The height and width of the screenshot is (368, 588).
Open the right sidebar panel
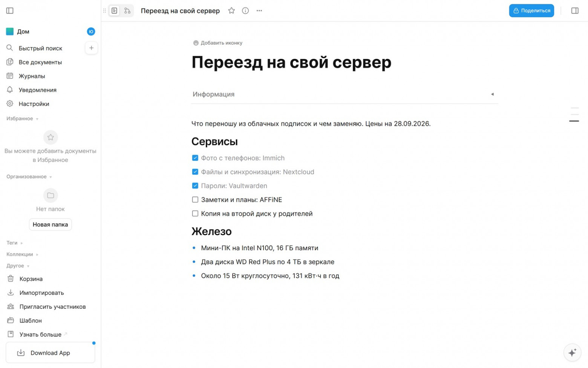(x=575, y=11)
